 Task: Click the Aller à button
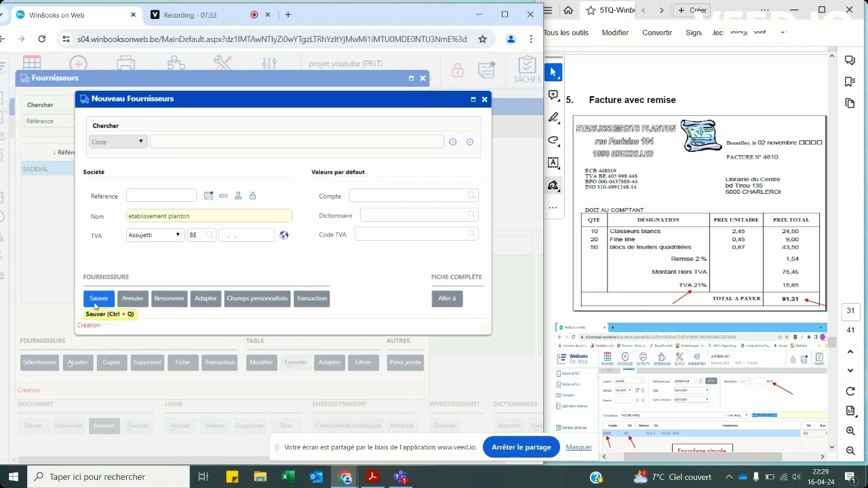447,298
